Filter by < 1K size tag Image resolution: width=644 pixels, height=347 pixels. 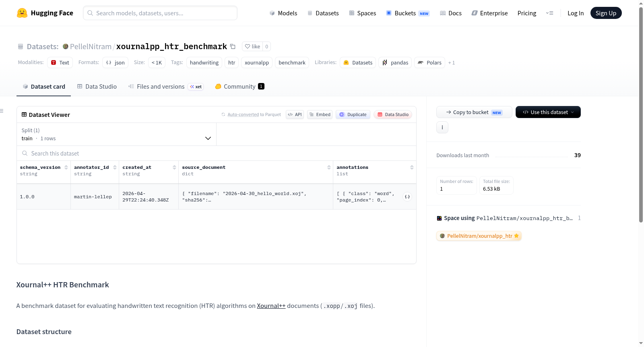click(x=157, y=62)
